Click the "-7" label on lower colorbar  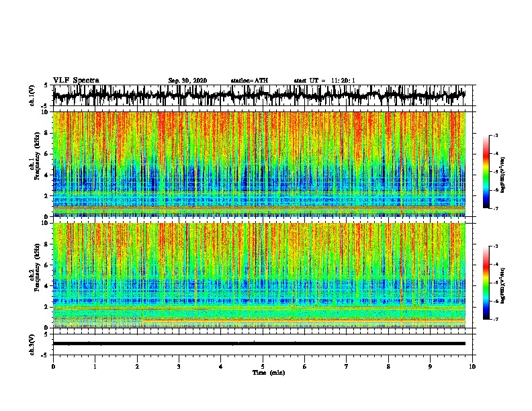click(x=495, y=320)
